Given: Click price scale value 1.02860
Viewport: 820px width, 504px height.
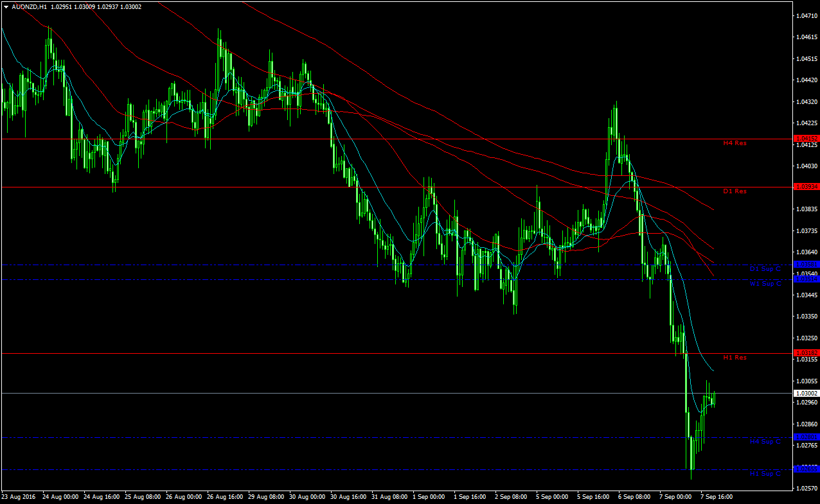Looking at the screenshot, I should 807,424.
